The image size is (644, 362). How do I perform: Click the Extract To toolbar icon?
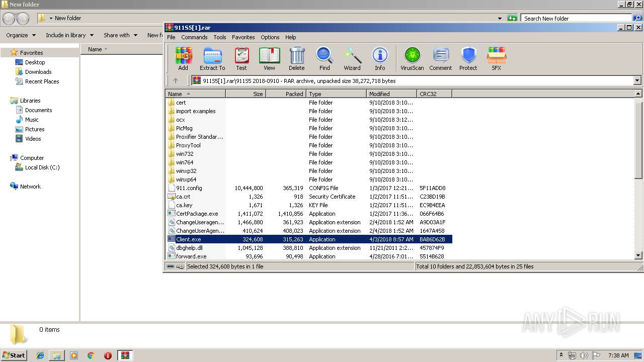(212, 58)
